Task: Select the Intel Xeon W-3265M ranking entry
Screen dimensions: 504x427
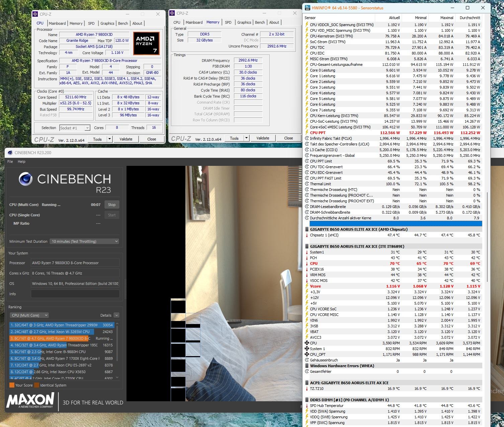Action: click(62, 332)
